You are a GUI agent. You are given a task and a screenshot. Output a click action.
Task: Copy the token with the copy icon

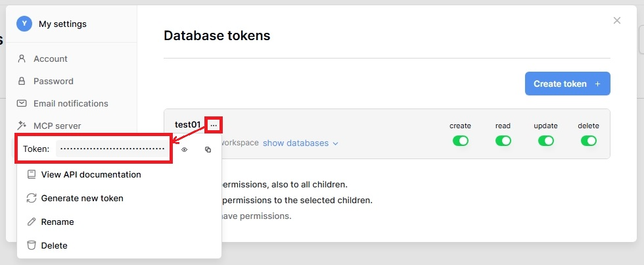click(208, 149)
